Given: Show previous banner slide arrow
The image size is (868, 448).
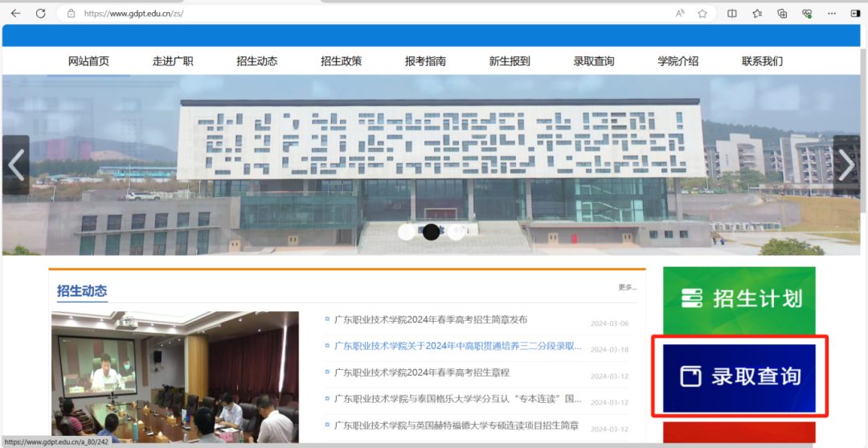Looking at the screenshot, I should click(15, 165).
